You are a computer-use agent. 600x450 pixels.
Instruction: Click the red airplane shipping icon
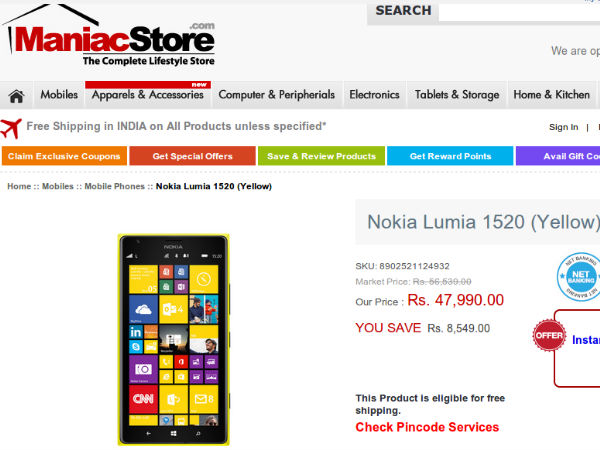point(11,128)
